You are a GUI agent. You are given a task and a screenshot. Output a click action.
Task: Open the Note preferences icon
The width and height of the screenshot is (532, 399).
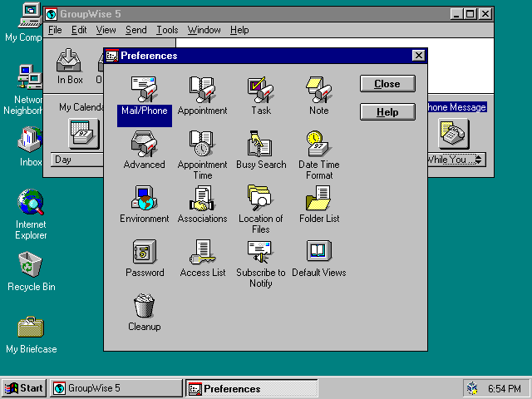[x=319, y=90]
